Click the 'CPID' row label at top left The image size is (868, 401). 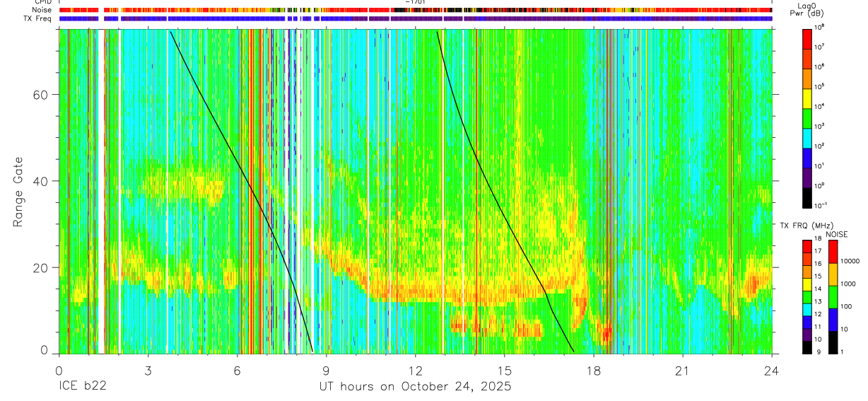(x=44, y=2)
